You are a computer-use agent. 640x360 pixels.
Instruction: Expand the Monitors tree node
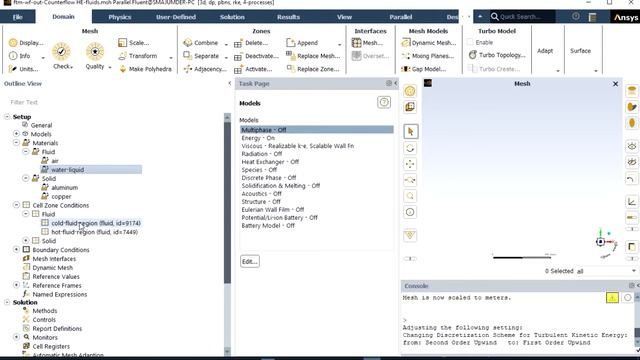click(16, 337)
